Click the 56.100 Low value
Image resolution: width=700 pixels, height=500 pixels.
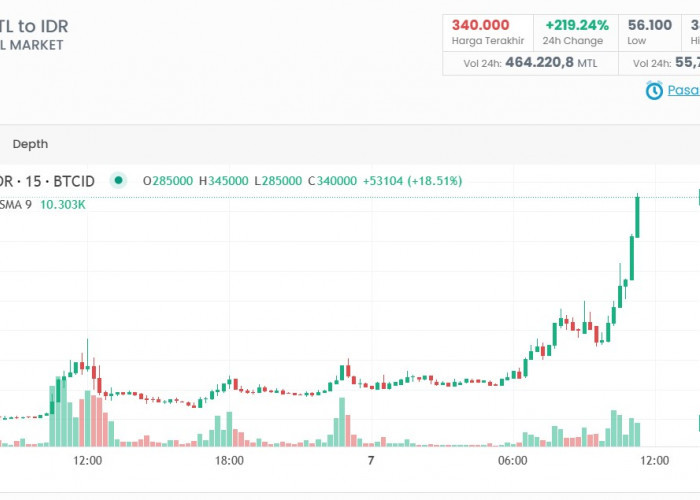650,25
